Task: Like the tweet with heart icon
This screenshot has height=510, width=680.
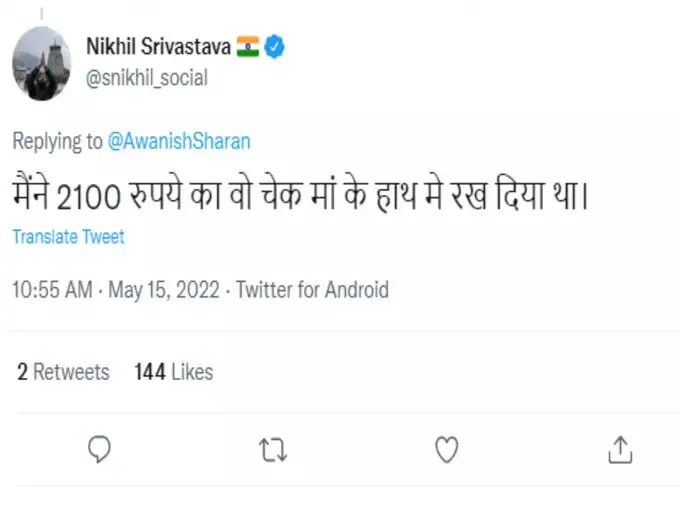Action: point(446,448)
